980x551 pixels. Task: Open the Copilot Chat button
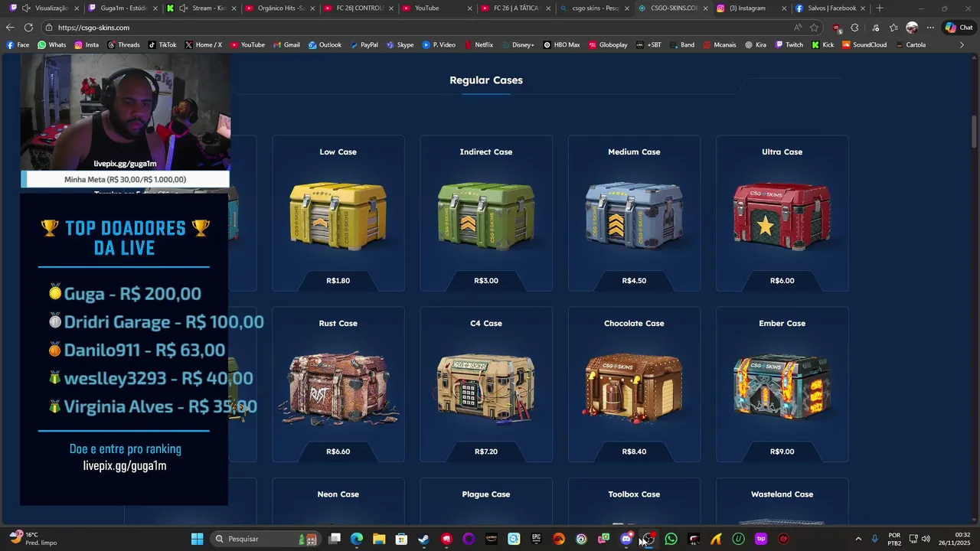959,28
